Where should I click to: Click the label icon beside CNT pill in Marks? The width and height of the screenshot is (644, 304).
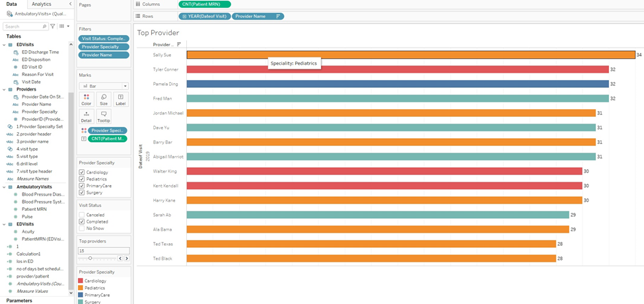click(84, 139)
